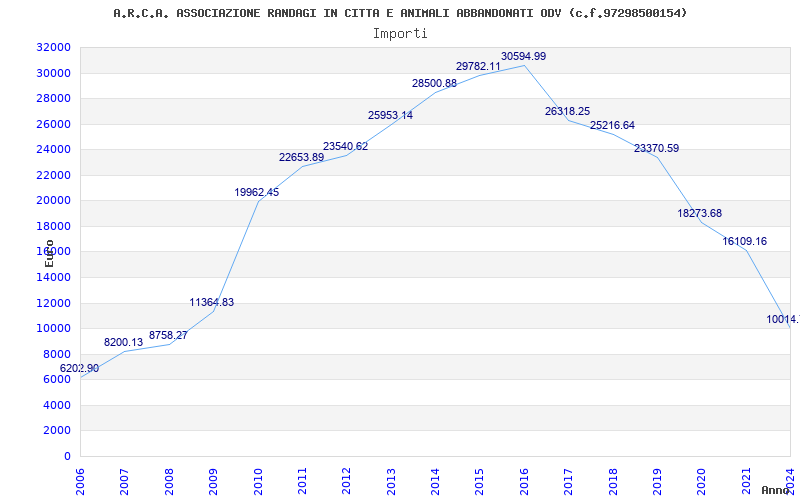The image size is (800, 500).
Task: Click the 2011 x-axis year label
Action: [x=303, y=482]
